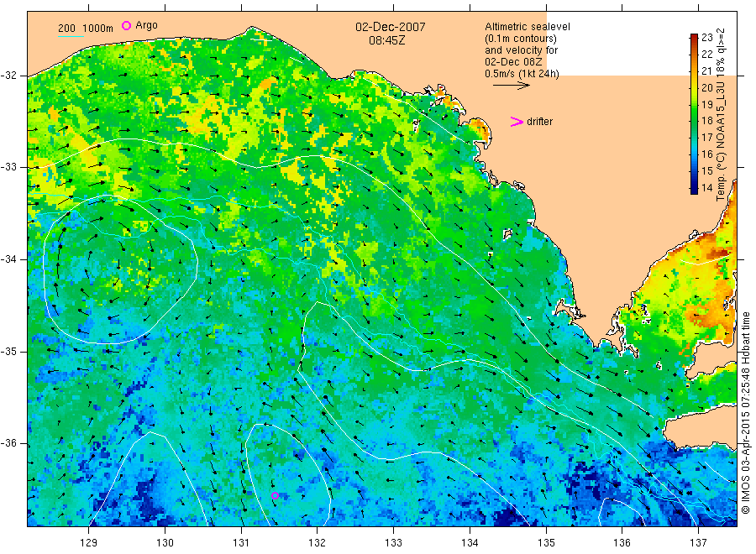Image resolution: width=756 pixels, height=554 pixels.
Task: Click the longitude label '132'
Action: [318, 543]
